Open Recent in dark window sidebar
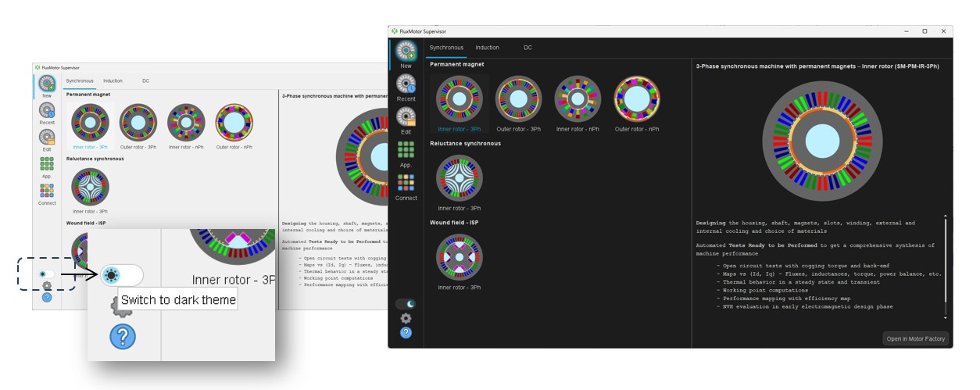The height and width of the screenshot is (390, 980). [406, 84]
